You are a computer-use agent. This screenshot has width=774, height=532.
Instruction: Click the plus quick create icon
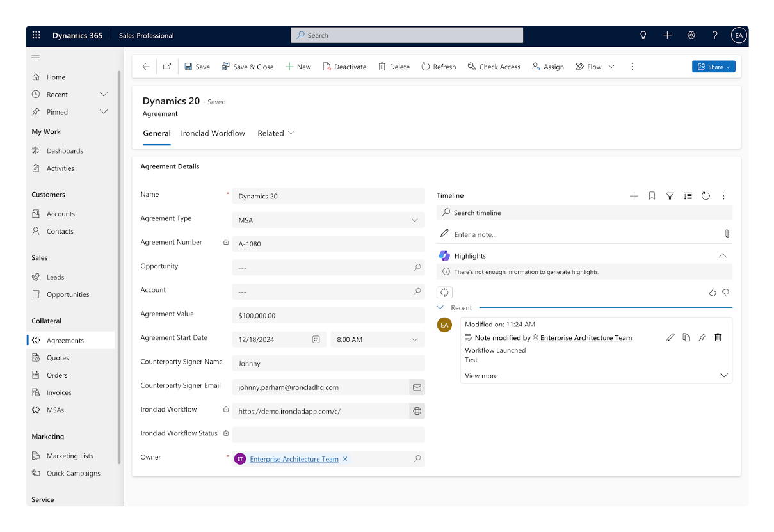click(x=667, y=35)
